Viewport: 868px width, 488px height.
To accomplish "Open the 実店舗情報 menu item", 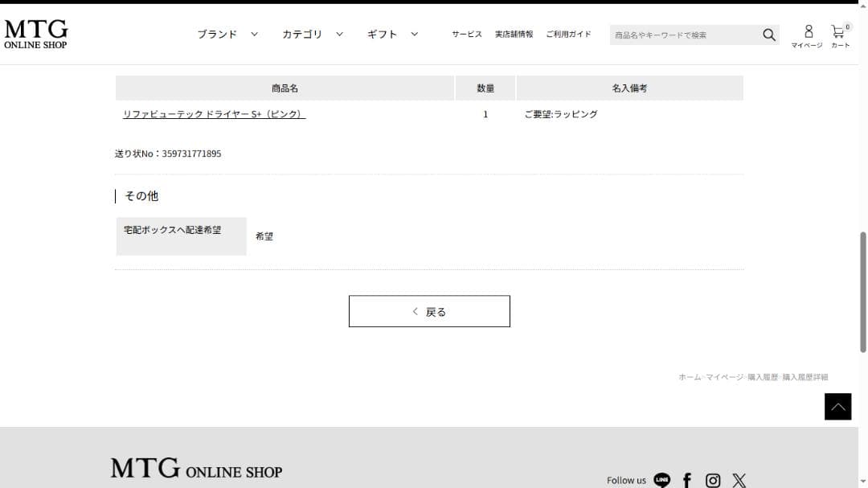I will pyautogui.click(x=514, y=35).
